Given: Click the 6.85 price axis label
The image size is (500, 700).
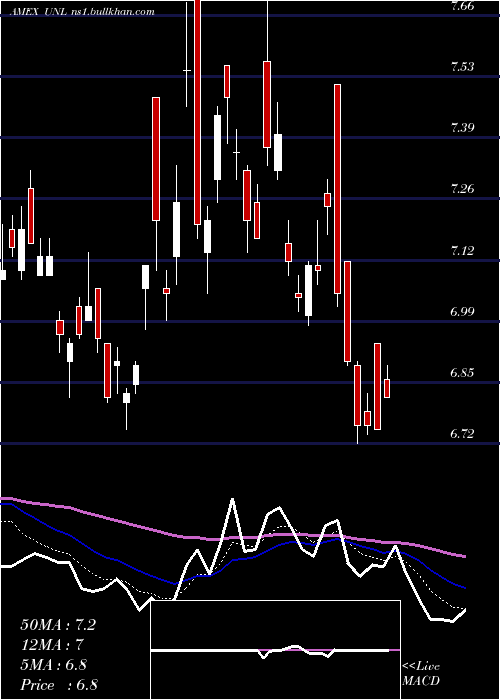Looking at the screenshot, I should click(462, 373).
